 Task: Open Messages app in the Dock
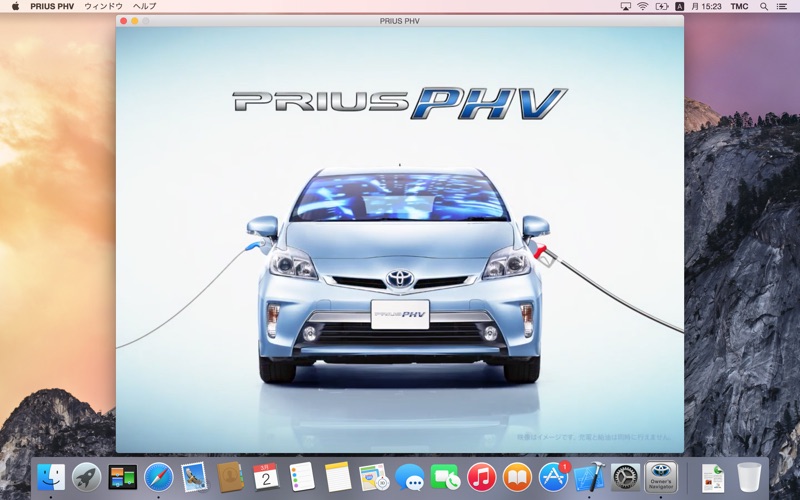pos(409,478)
